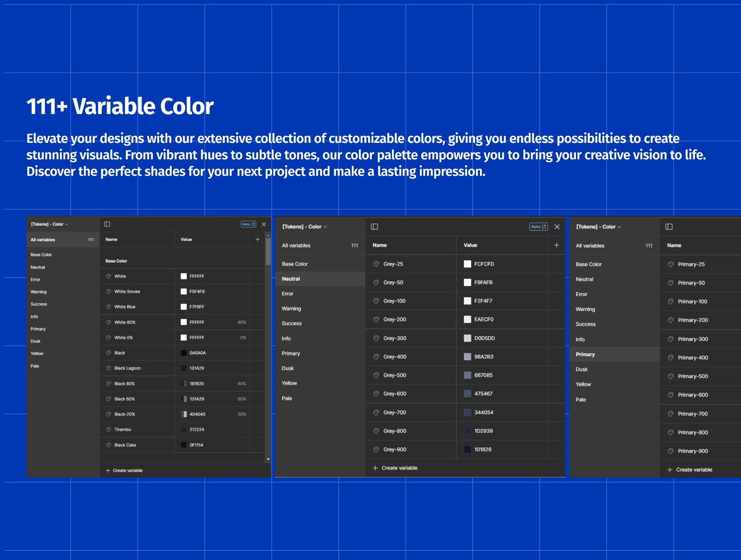This screenshot has height=560, width=741.
Task: Click palette icon beside Black Cake
Action: tap(109, 445)
